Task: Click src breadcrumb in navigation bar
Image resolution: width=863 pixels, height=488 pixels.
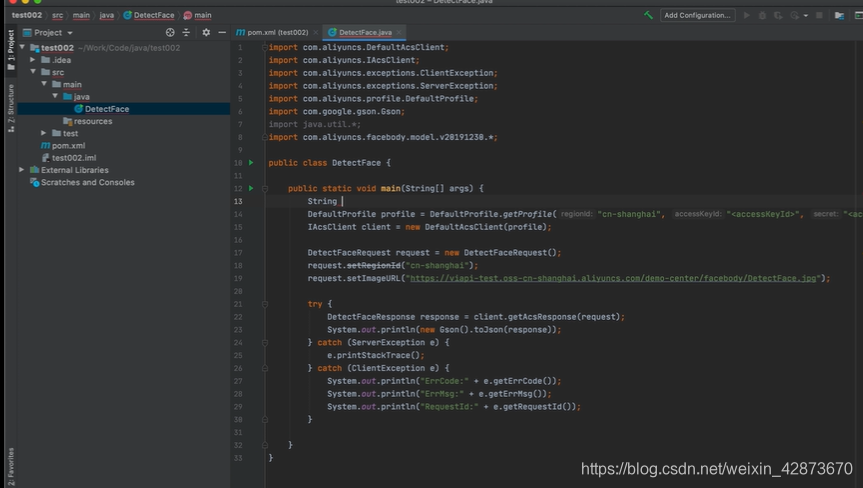Action: pyautogui.click(x=57, y=15)
